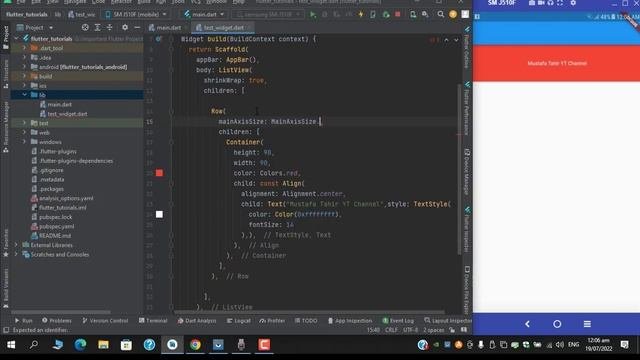Open Windows notification center

click(624, 345)
